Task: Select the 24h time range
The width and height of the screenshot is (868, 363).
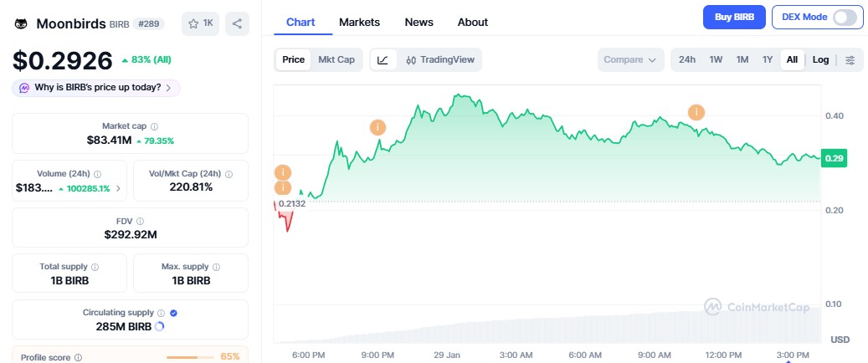Action: [x=687, y=60]
